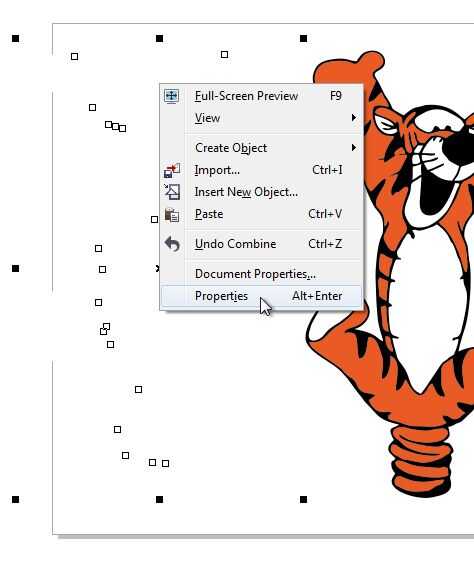Click the tiger's orange coiled tail
The width and height of the screenshot is (474, 567).
[x=421, y=459]
